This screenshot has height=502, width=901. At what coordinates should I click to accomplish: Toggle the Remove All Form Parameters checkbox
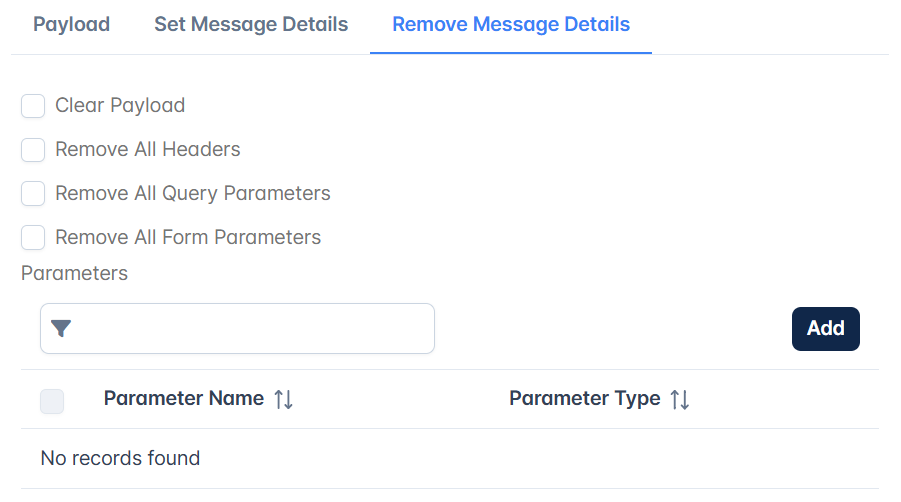[x=33, y=238]
